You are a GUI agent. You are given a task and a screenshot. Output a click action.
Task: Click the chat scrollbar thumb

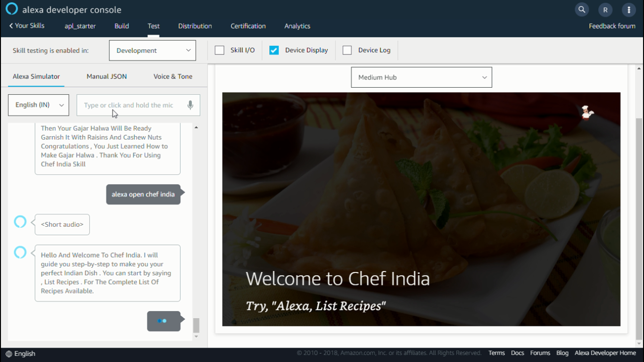(x=196, y=325)
